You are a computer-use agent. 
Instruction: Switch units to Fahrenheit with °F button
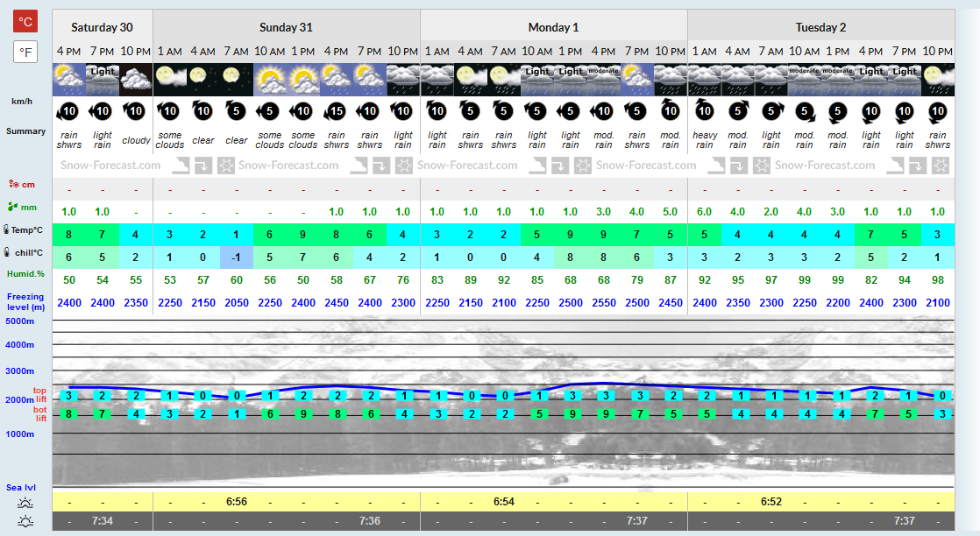[x=25, y=52]
